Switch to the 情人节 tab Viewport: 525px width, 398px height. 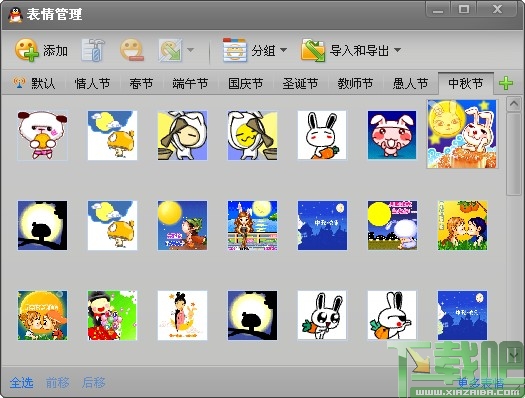[x=92, y=83]
